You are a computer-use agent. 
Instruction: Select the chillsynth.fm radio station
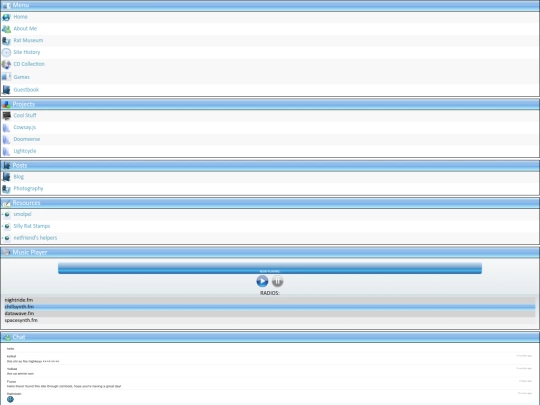[270, 307]
